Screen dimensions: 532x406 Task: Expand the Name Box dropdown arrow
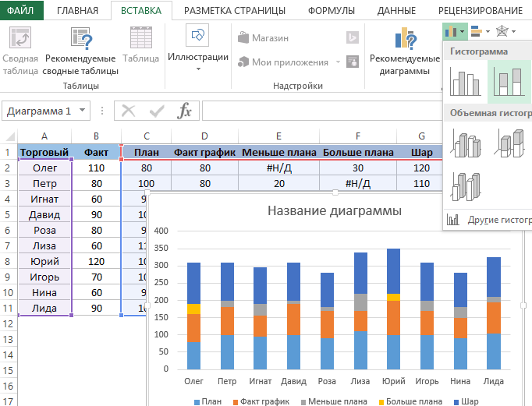[x=83, y=111]
